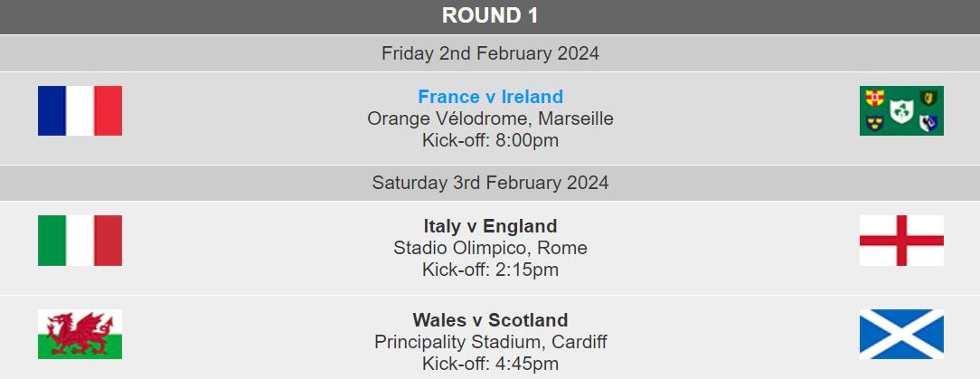Click the Ireland rugby flag icon
The width and height of the screenshot is (980, 379).
pos(901,110)
